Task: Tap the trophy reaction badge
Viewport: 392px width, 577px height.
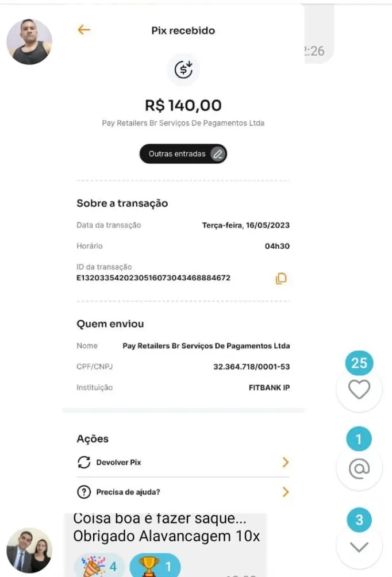Action: pos(155,566)
